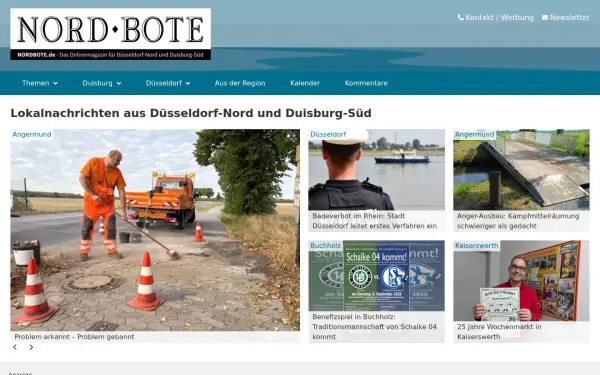Open 25 Jahre Wochenmarkt in Kaiserswerth headline
Image resolution: width=600 pixels, height=375 pixels.
(x=499, y=332)
